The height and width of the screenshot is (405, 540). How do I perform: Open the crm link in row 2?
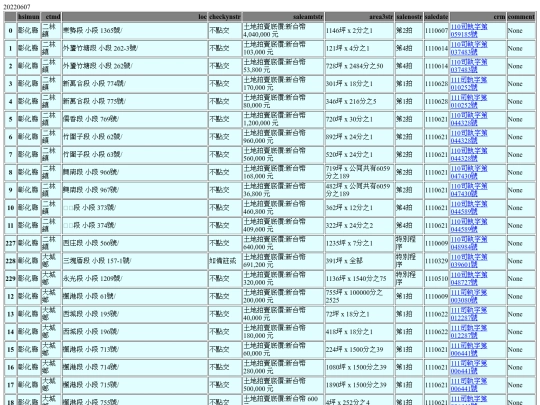[x=469, y=66]
